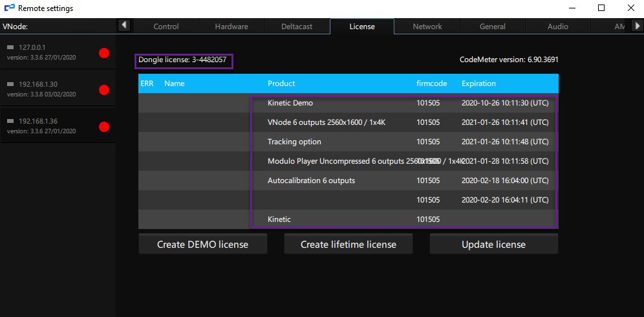Click the small device icon beside 192.168.1.30
Image resolution: width=644 pixels, height=317 pixels.
(x=10, y=84)
